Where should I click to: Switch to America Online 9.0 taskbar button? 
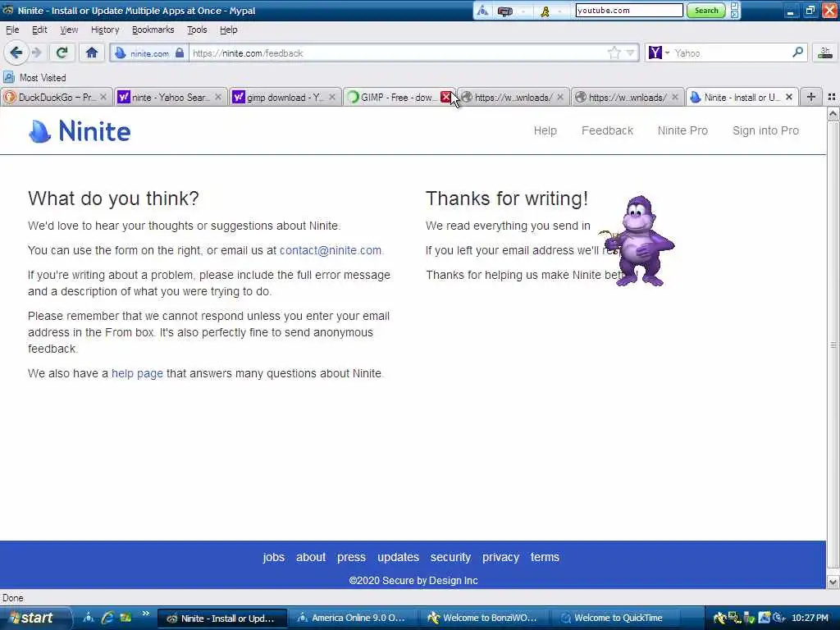(x=352, y=619)
